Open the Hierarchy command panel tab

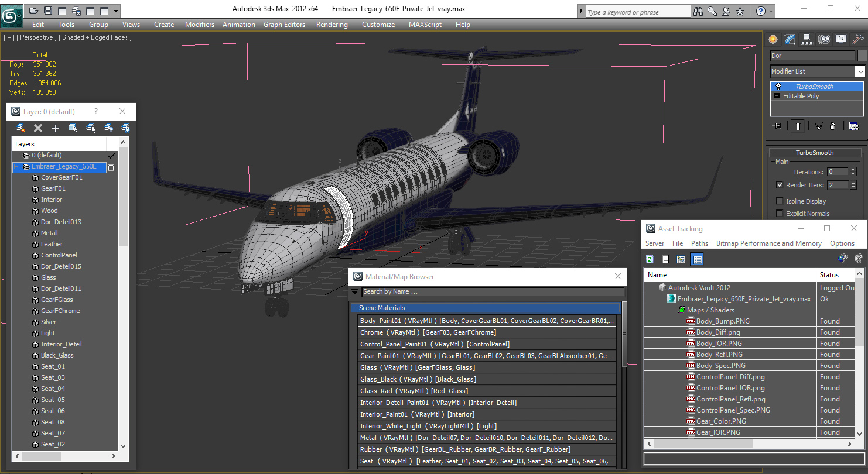point(807,39)
